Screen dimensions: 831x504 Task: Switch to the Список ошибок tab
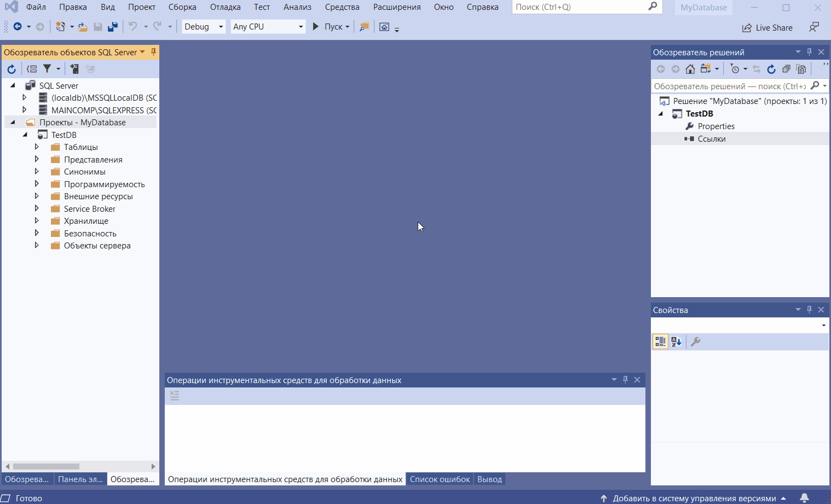point(440,479)
